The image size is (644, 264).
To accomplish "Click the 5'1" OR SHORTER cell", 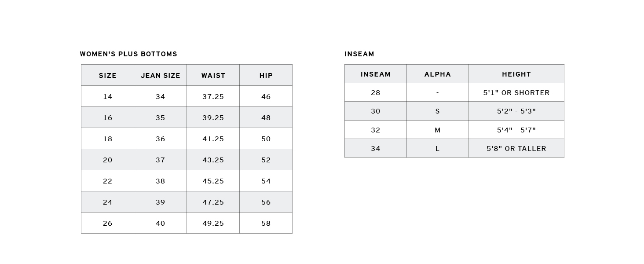I will click(516, 93).
